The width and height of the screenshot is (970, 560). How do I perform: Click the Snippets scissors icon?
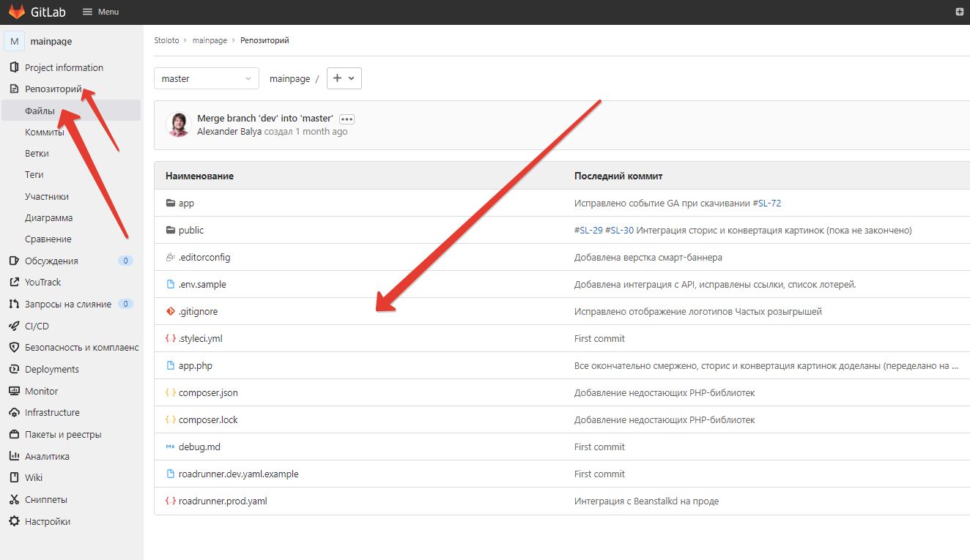(13, 500)
